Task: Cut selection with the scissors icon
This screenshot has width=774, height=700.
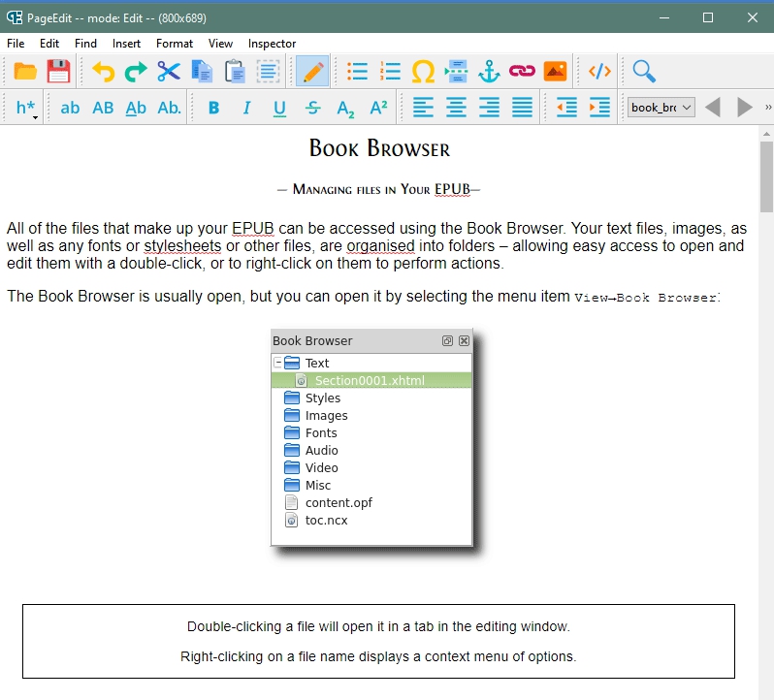Action: click(x=169, y=71)
